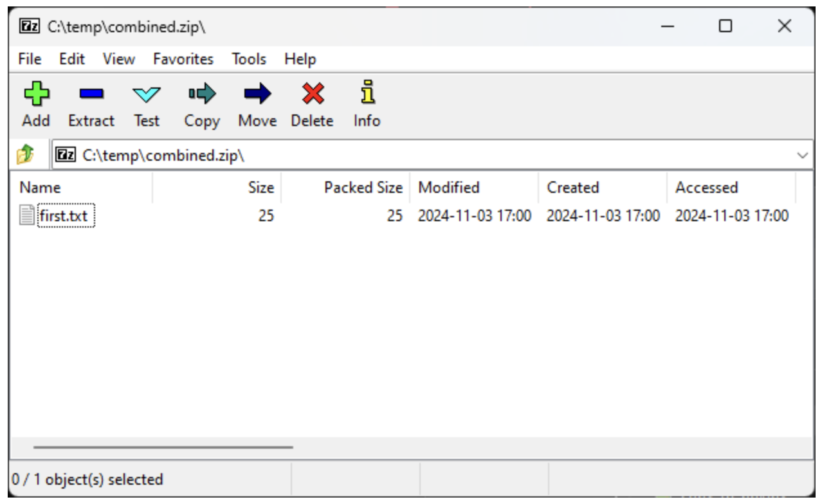Viewport: 822px width, 504px height.
Task: Click the Size value 25 for first.txt
Action: [266, 216]
